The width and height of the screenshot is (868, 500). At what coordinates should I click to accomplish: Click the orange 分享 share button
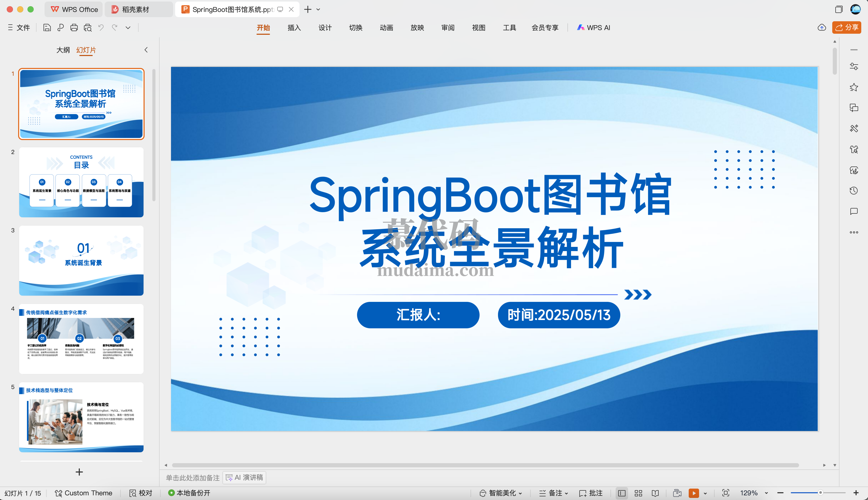(x=846, y=27)
